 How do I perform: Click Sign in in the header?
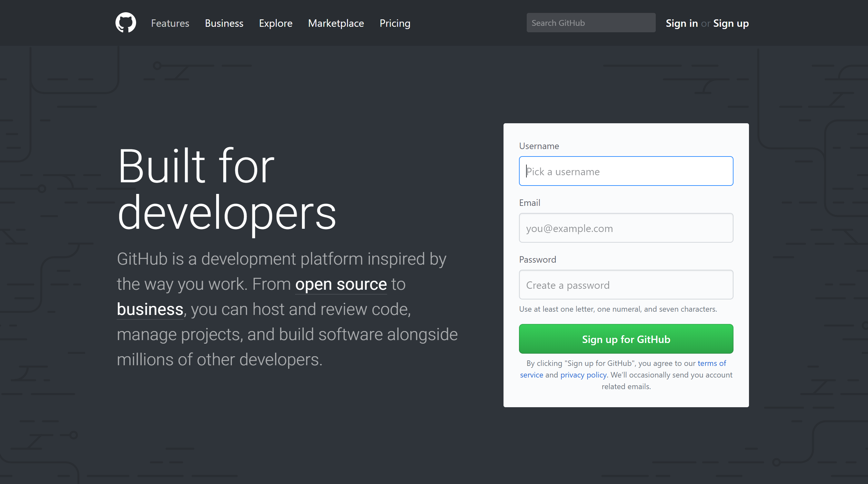pyautogui.click(x=682, y=23)
